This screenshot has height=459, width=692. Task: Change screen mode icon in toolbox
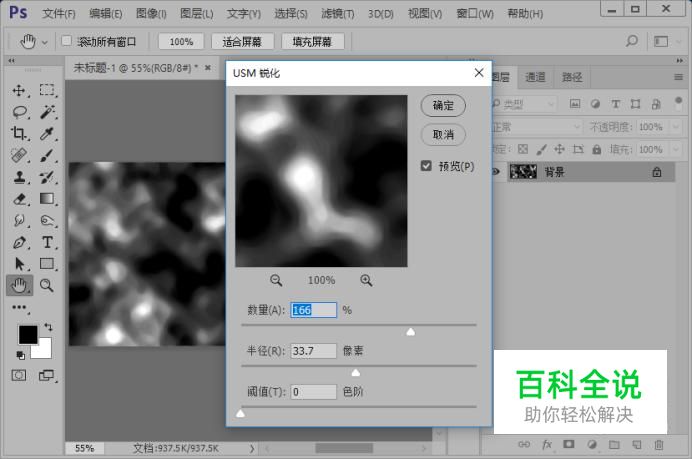tap(46, 376)
